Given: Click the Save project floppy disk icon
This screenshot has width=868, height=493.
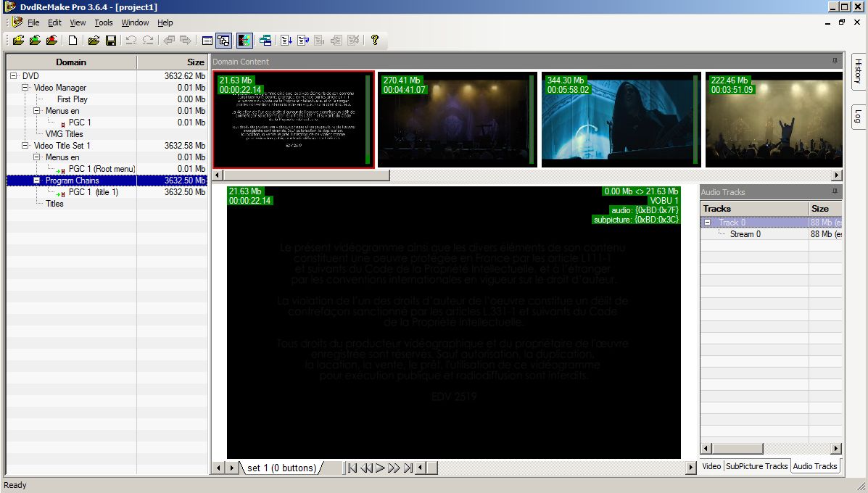Looking at the screenshot, I should click(111, 41).
